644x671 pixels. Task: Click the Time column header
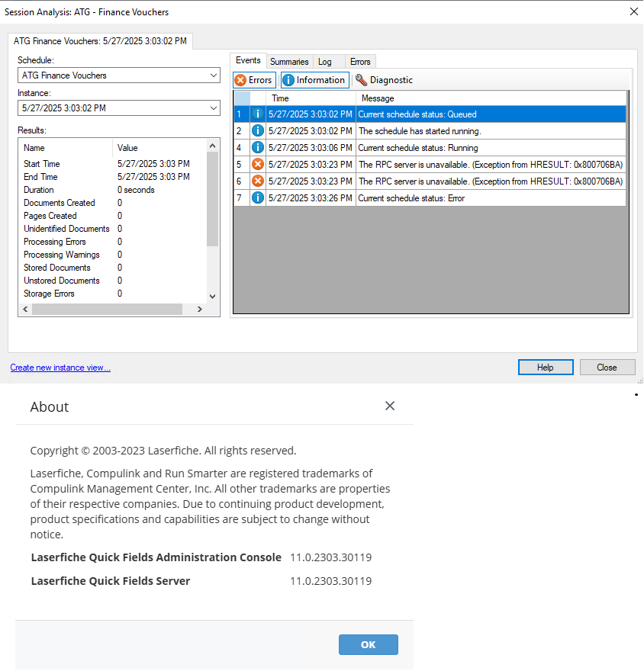[x=311, y=98]
